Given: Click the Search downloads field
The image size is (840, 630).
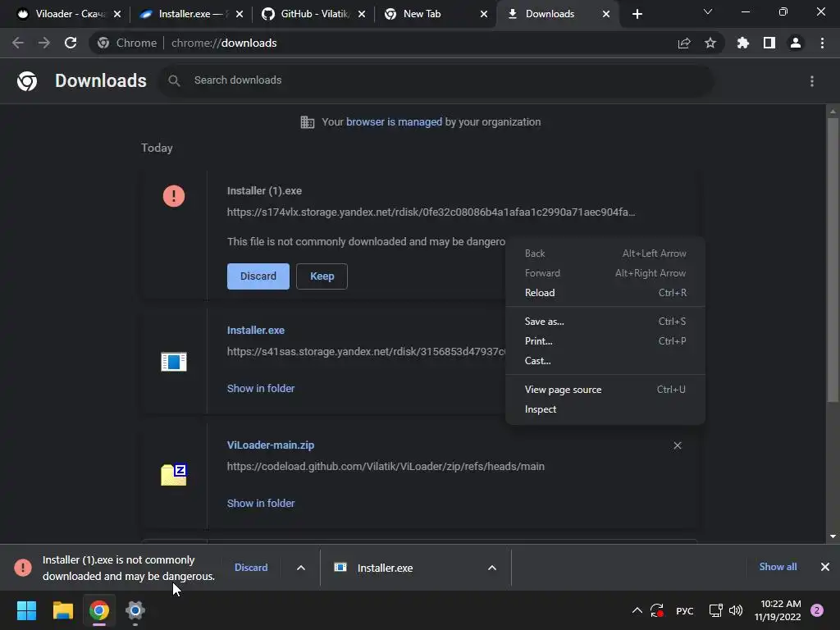Looking at the screenshot, I should pos(436,80).
